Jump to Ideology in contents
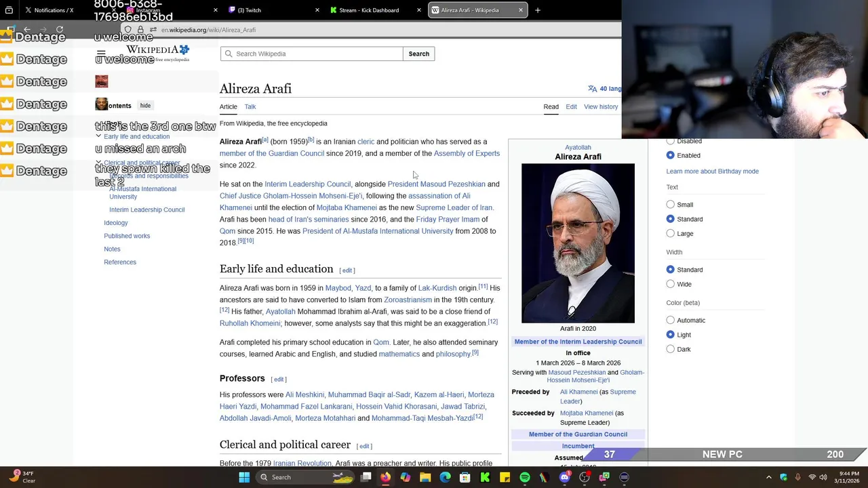The width and height of the screenshot is (868, 488). tap(115, 223)
